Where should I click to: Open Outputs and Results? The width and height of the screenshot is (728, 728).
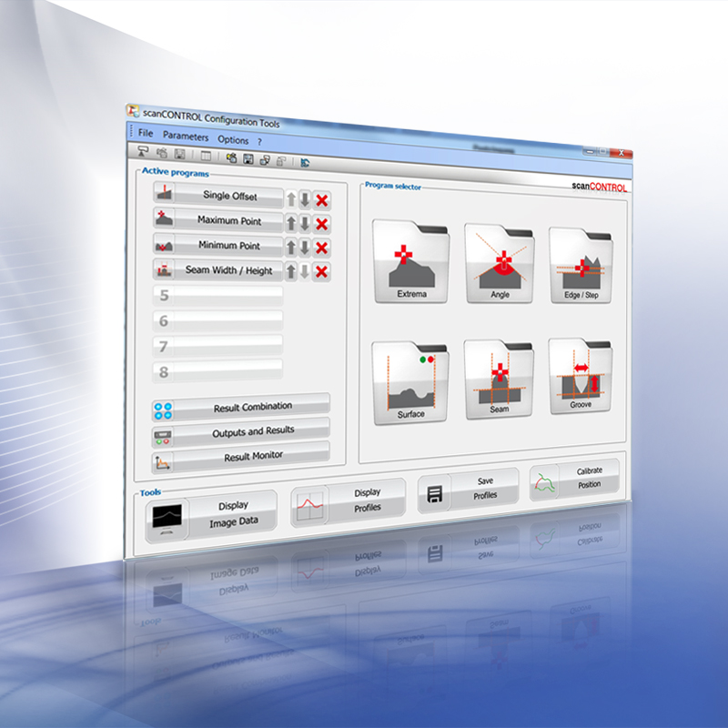point(241,433)
